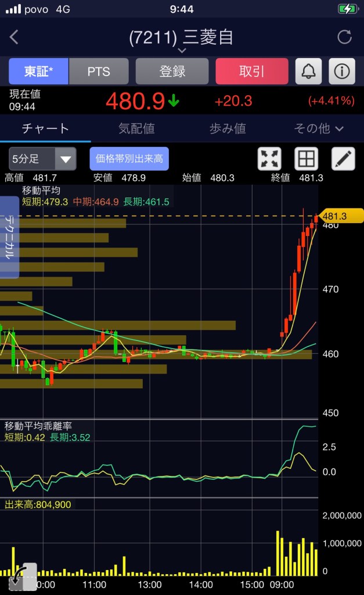Toggle the 価格帯別出来高 overlay
This screenshot has height=595, width=364.
129,159
